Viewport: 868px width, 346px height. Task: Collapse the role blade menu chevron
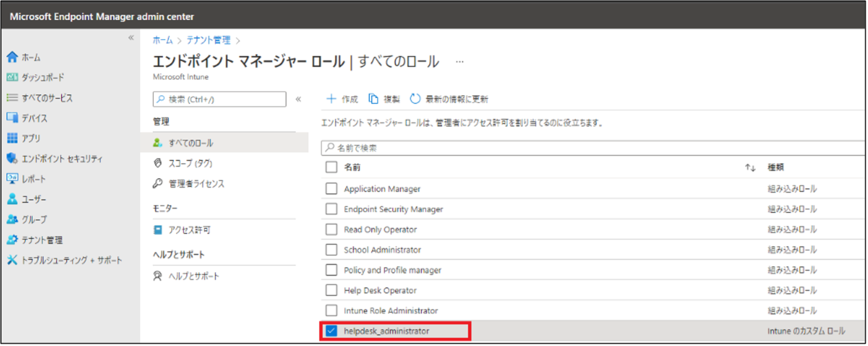[298, 99]
